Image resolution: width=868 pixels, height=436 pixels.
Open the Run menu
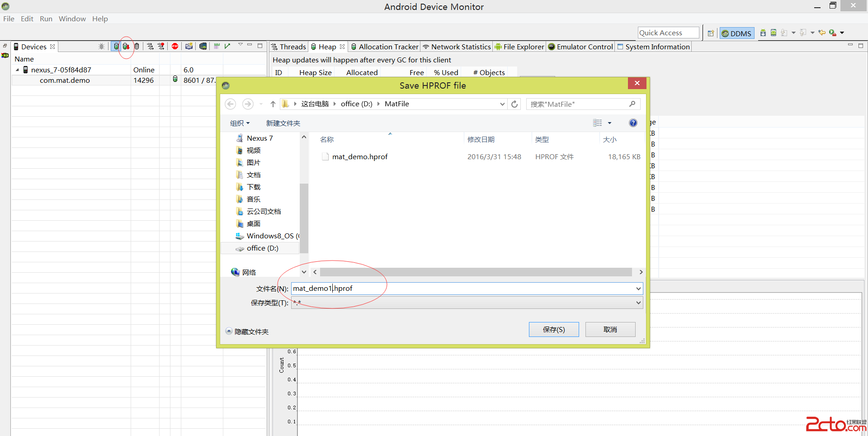[46, 19]
